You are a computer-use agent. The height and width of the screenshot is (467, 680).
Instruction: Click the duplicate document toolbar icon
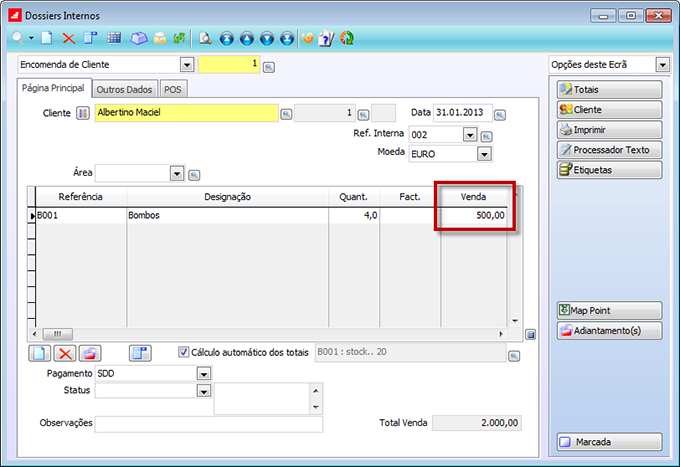(x=90, y=38)
